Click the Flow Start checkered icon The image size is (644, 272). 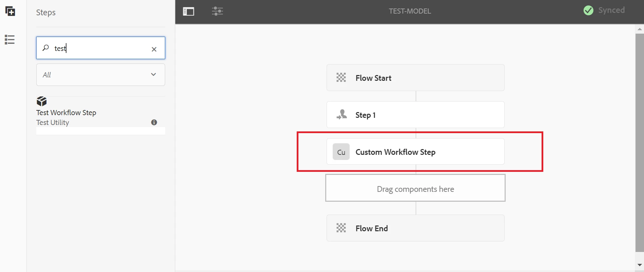click(341, 78)
